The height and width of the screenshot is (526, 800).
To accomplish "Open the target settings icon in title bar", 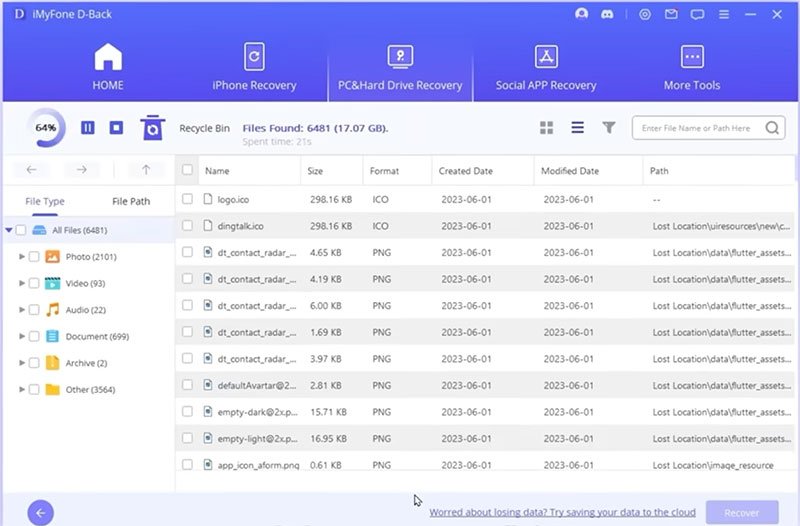I will pos(645,14).
